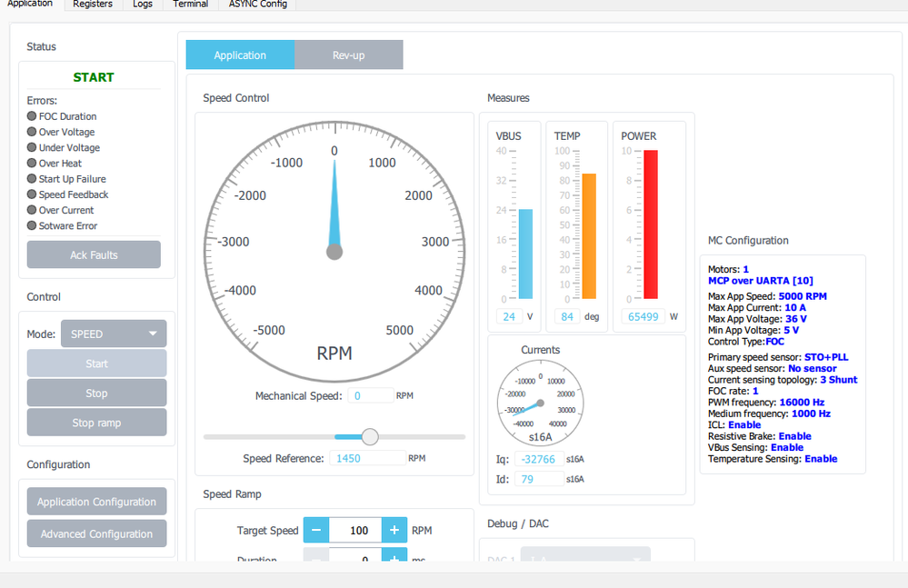Click the orange TEMP level bar
The image size is (908, 588).
[589, 236]
